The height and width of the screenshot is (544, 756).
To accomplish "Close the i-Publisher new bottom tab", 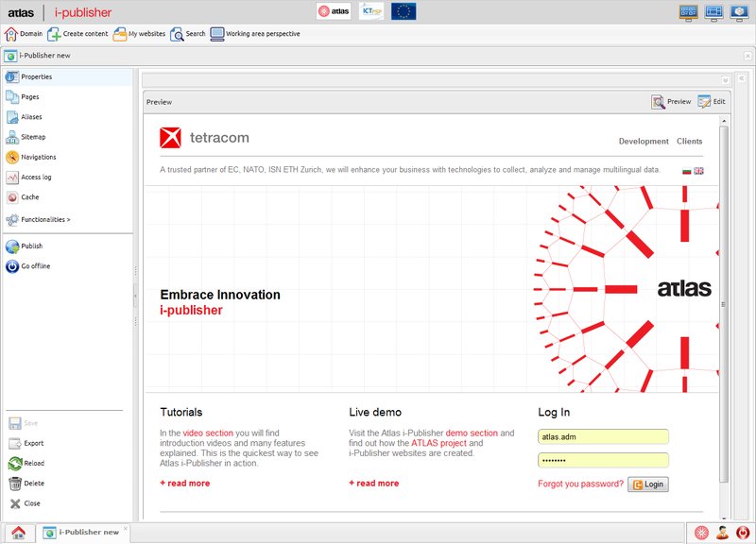I will click(126, 529).
